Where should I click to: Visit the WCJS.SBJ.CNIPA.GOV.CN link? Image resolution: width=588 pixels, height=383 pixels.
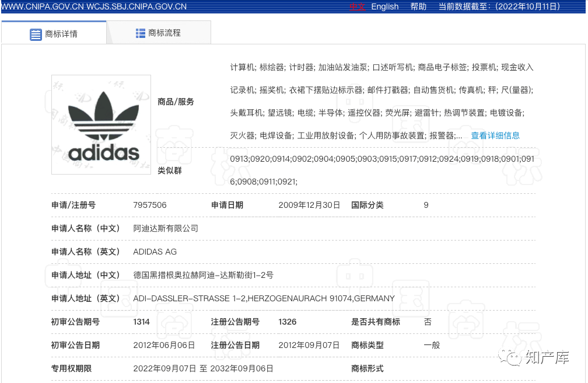(x=137, y=6)
